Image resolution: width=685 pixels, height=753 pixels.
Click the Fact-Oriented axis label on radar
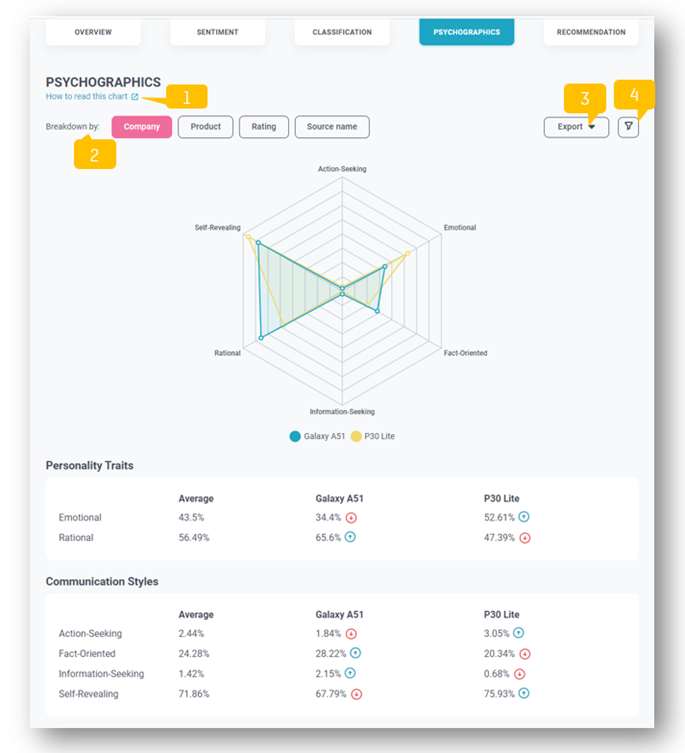465,353
